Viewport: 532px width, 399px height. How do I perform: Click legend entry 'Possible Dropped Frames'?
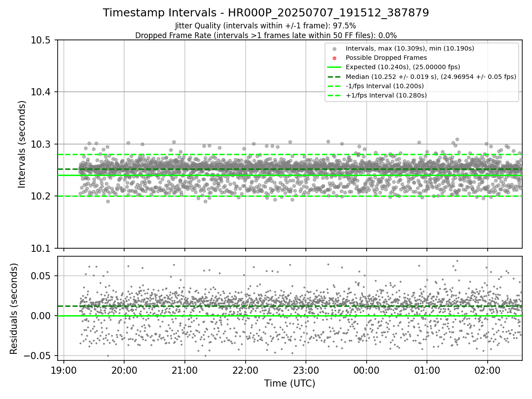pyautogui.click(x=386, y=58)
